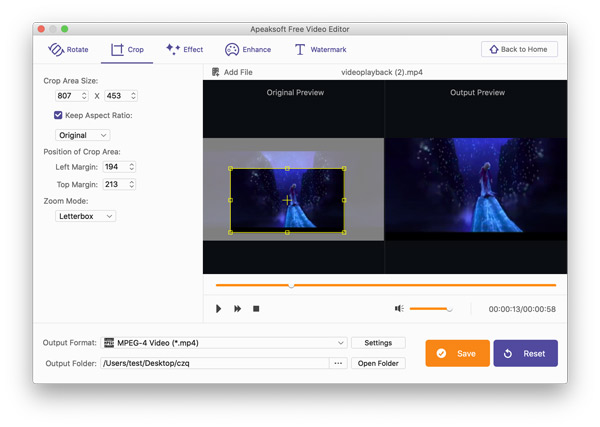600x427 pixels.
Task: Mute the audio via speaker icon
Action: pos(399,308)
